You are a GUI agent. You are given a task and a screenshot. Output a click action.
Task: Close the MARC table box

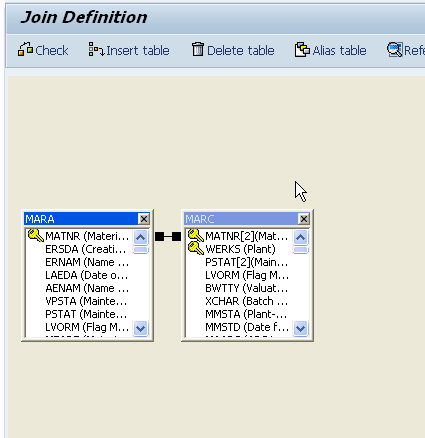304,219
